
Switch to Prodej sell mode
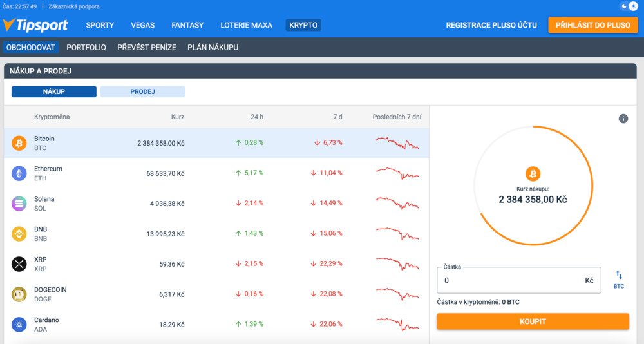point(142,91)
